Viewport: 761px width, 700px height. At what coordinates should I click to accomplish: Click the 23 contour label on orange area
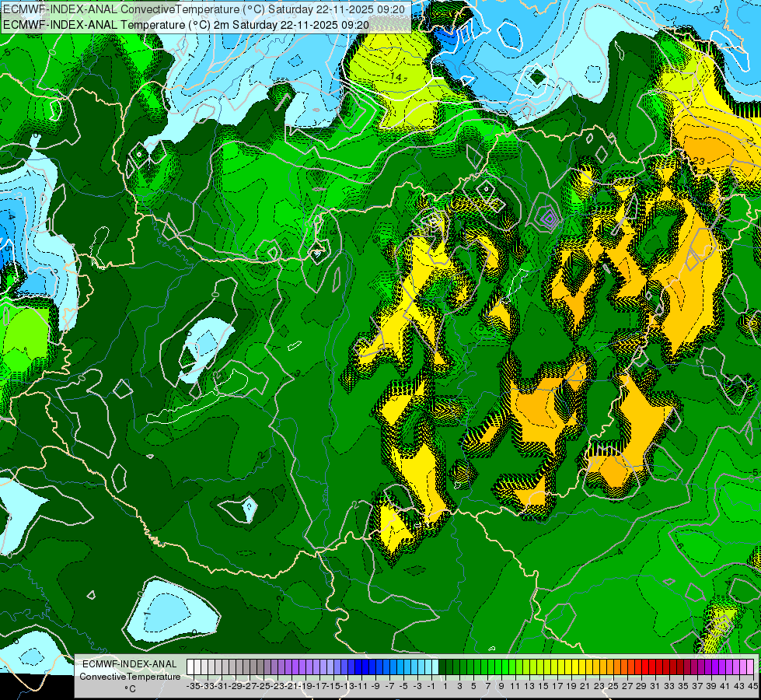(x=699, y=161)
